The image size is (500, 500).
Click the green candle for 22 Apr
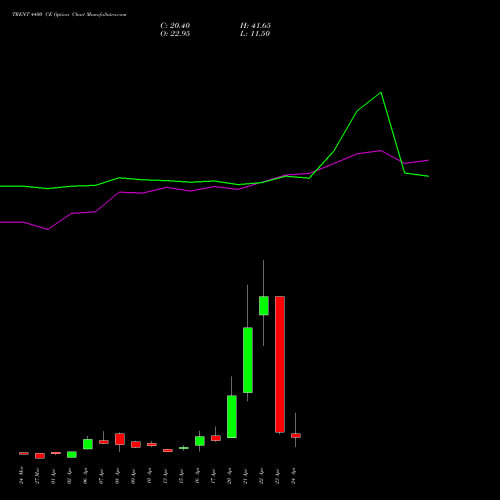[x=264, y=305]
